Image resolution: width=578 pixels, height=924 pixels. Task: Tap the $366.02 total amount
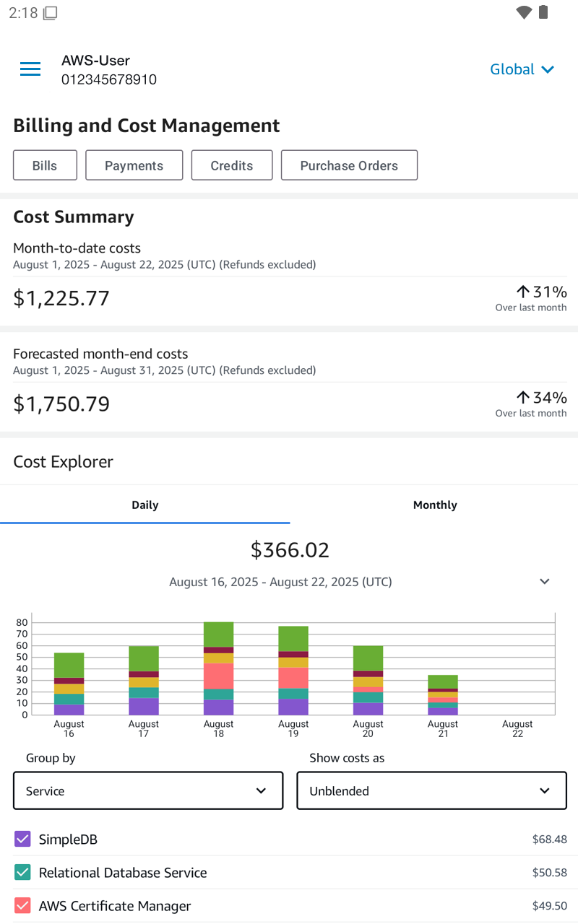(290, 550)
